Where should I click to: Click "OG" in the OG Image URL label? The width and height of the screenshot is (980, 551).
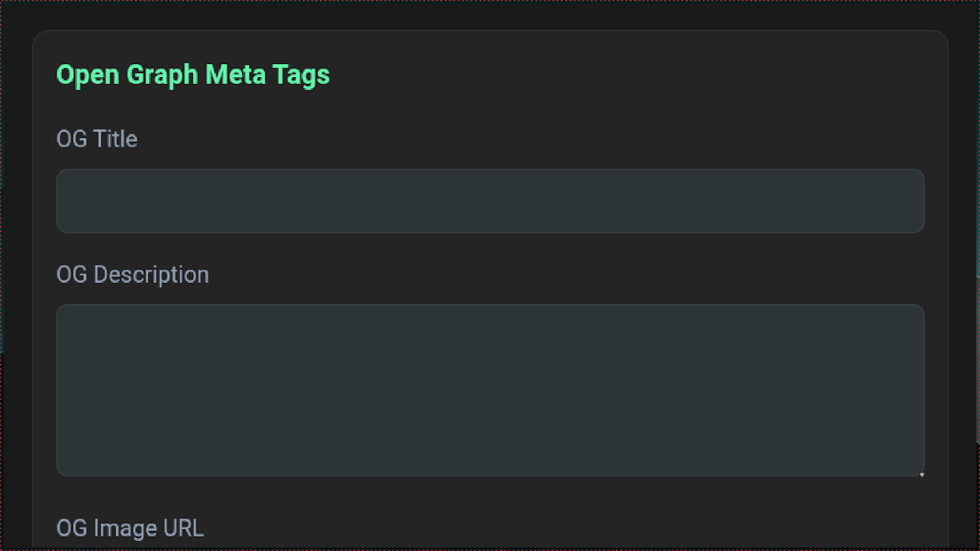point(72,528)
